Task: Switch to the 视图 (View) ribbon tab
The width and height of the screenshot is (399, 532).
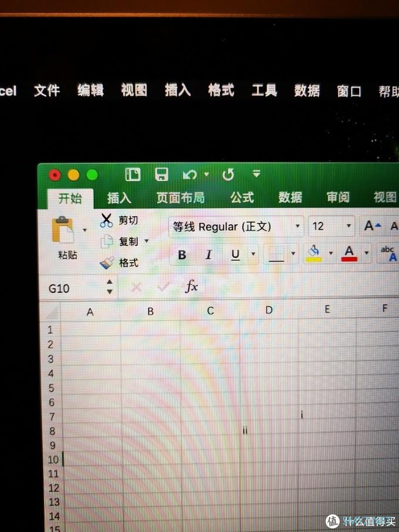Action: tap(385, 197)
